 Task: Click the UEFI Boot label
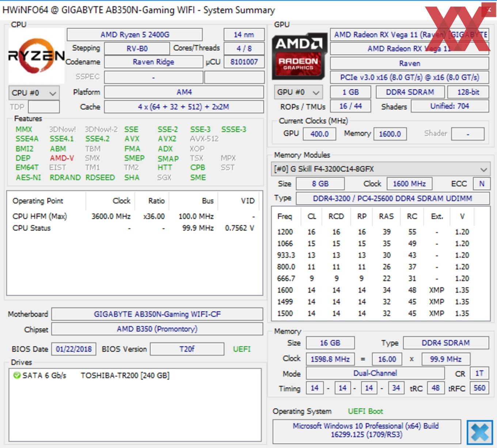(365, 411)
